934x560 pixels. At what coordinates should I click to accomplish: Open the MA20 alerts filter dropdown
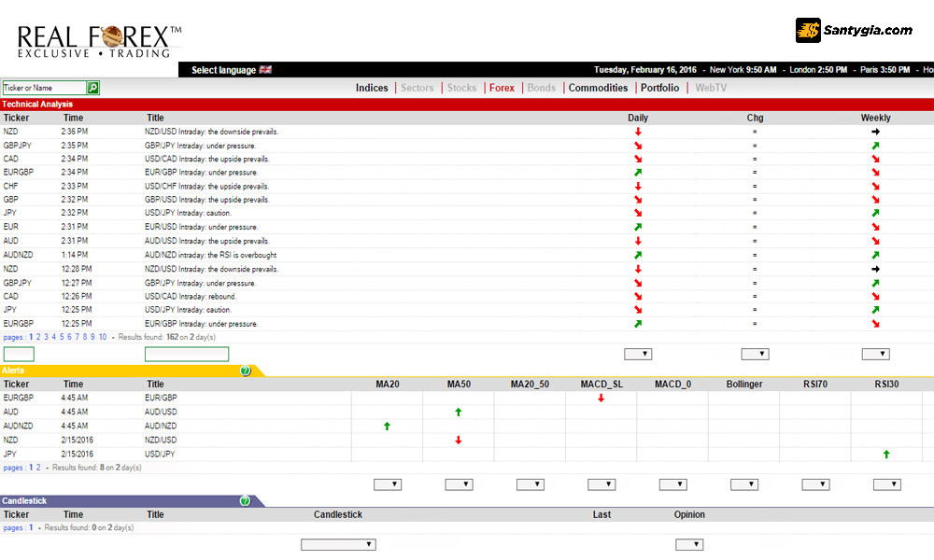tap(387, 484)
